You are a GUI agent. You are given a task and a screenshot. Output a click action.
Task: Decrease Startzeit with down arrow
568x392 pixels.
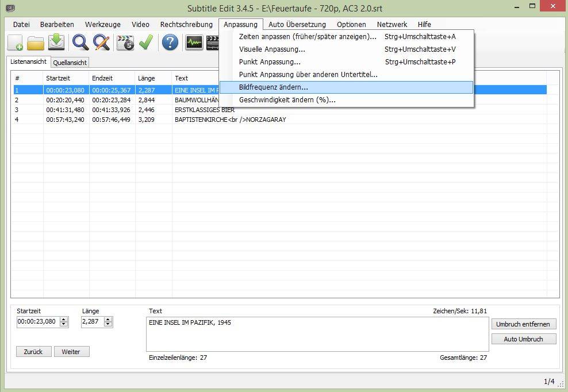(x=64, y=324)
